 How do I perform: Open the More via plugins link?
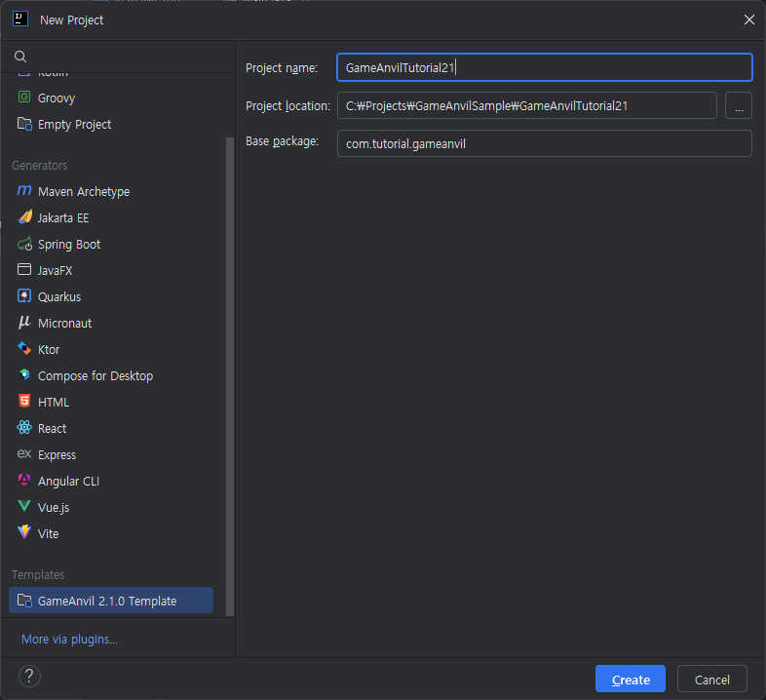tap(69, 640)
